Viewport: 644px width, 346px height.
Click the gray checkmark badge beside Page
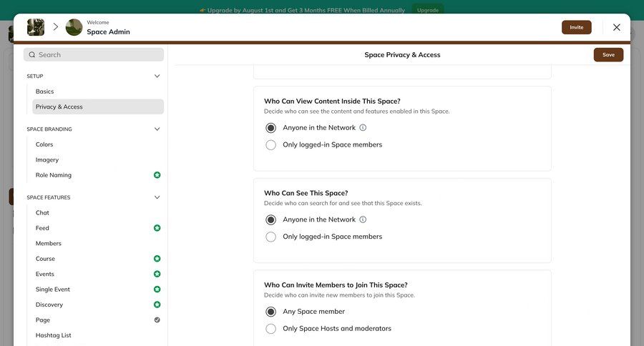(157, 320)
